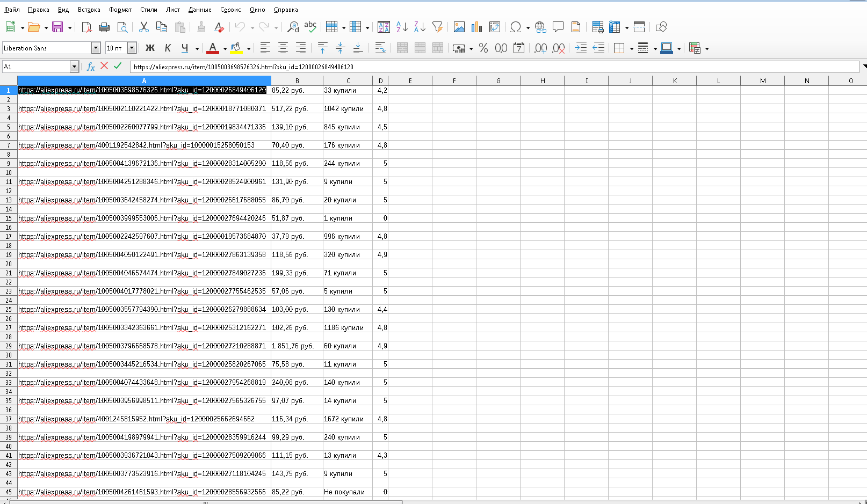The width and height of the screenshot is (867, 504).
Task: Open the Правка menu
Action: coord(39,10)
